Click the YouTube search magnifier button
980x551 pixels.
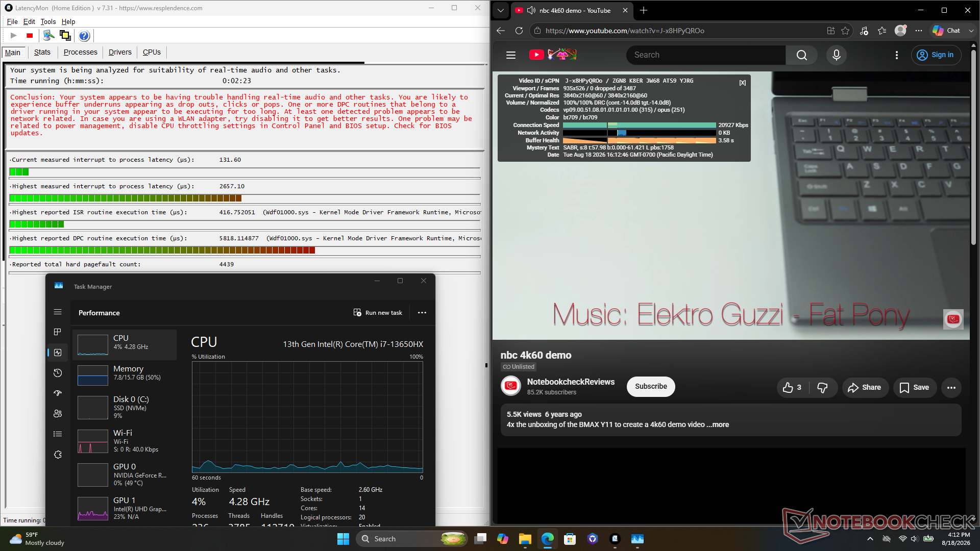pos(802,55)
